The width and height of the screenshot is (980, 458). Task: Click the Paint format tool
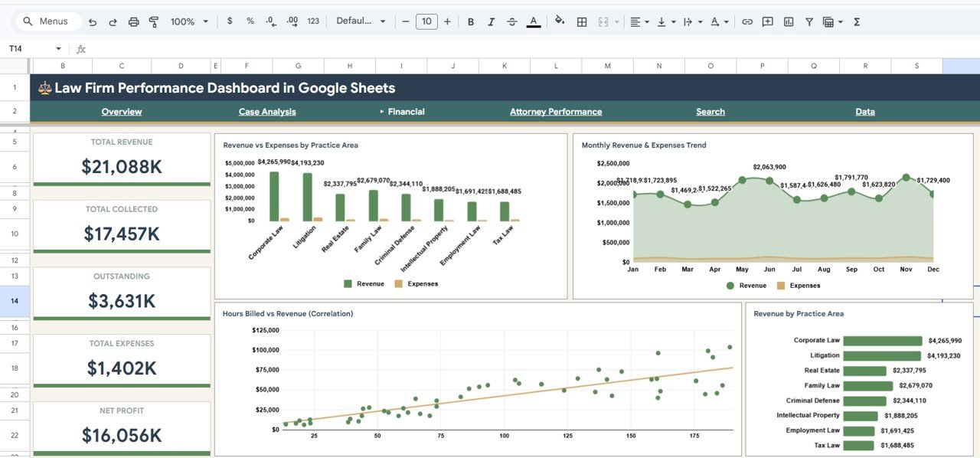click(x=154, y=21)
